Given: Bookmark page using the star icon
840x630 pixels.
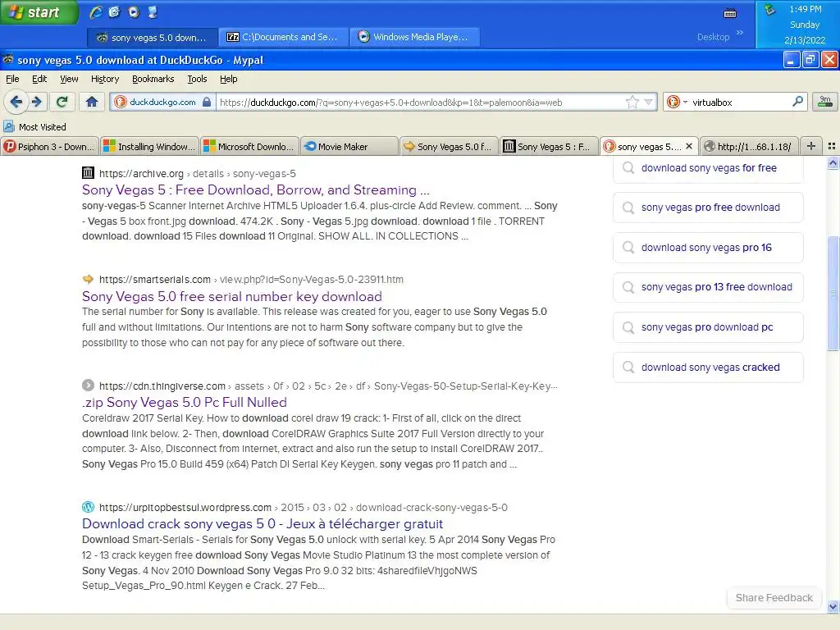Looking at the screenshot, I should coord(632,102).
